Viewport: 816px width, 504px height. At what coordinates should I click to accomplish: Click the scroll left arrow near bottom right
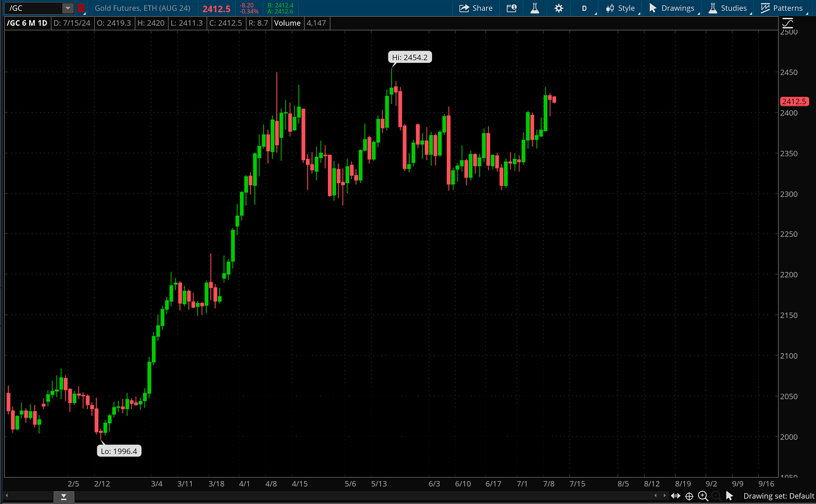[x=656, y=496]
